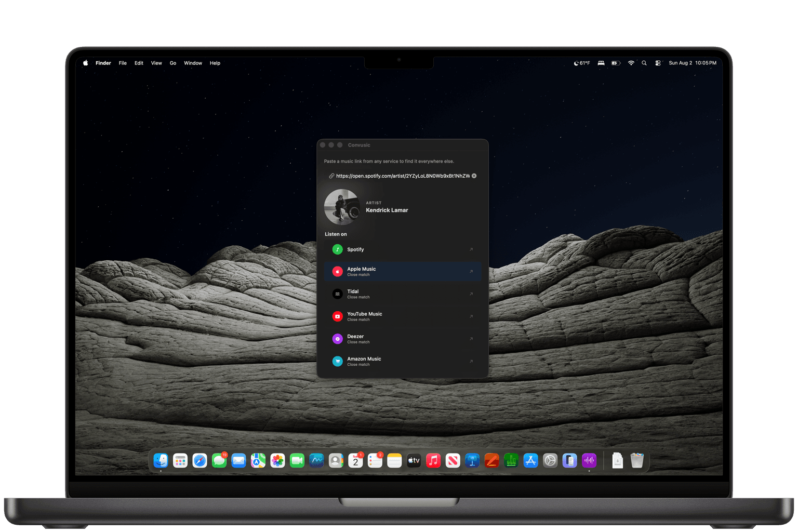
Task: Open Spotlight search magnifier icon
Action: click(x=644, y=63)
